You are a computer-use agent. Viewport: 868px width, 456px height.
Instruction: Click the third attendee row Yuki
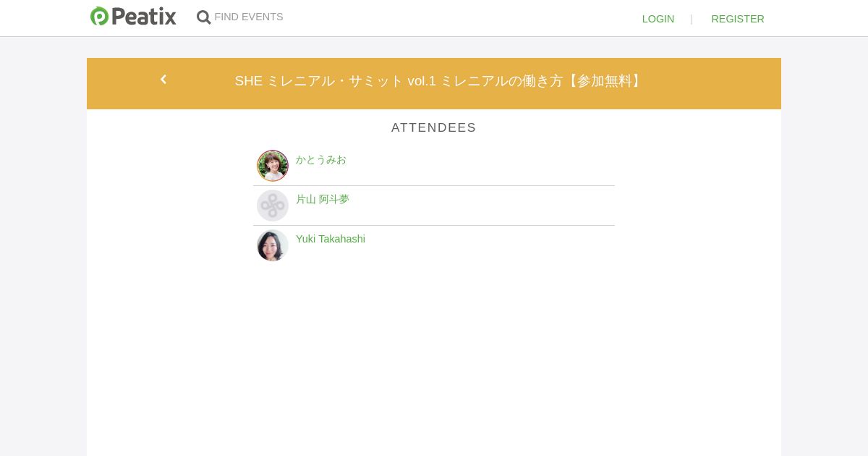[x=470, y=246]
